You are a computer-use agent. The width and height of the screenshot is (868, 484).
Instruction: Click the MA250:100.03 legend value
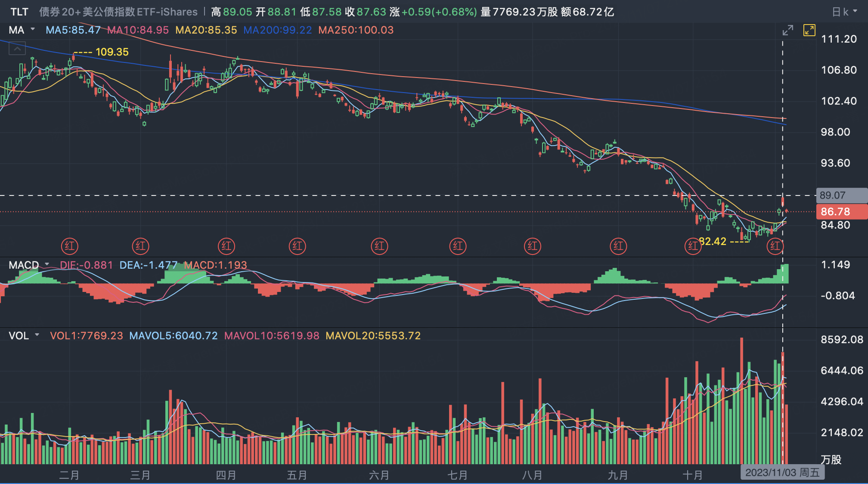(x=356, y=30)
